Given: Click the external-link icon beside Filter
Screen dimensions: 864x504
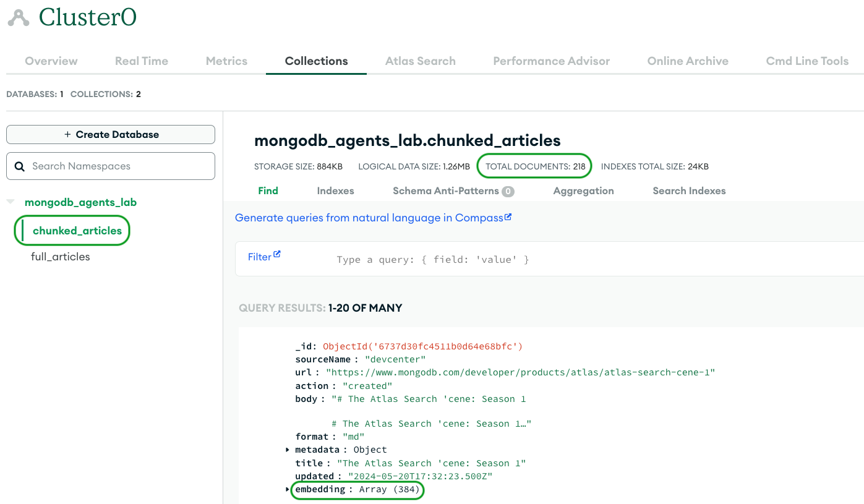Looking at the screenshot, I should 277,254.
